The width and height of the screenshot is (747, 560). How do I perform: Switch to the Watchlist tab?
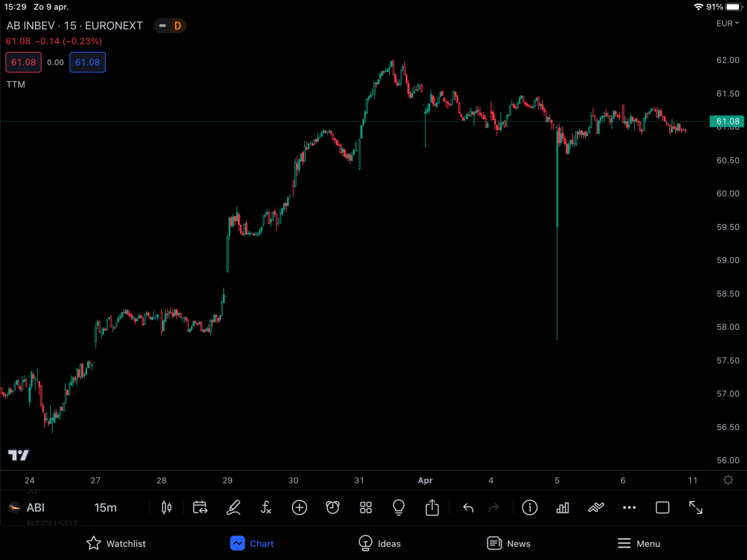click(116, 543)
